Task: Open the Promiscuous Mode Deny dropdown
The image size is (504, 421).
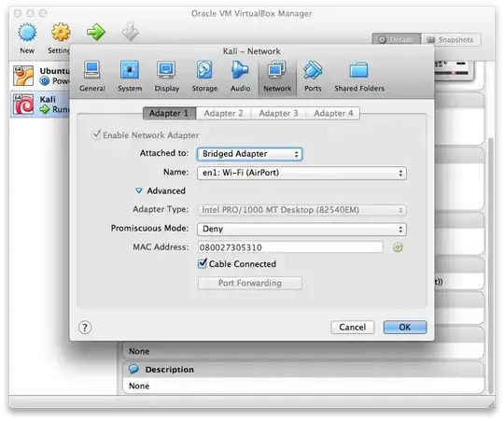Action: pos(301,229)
